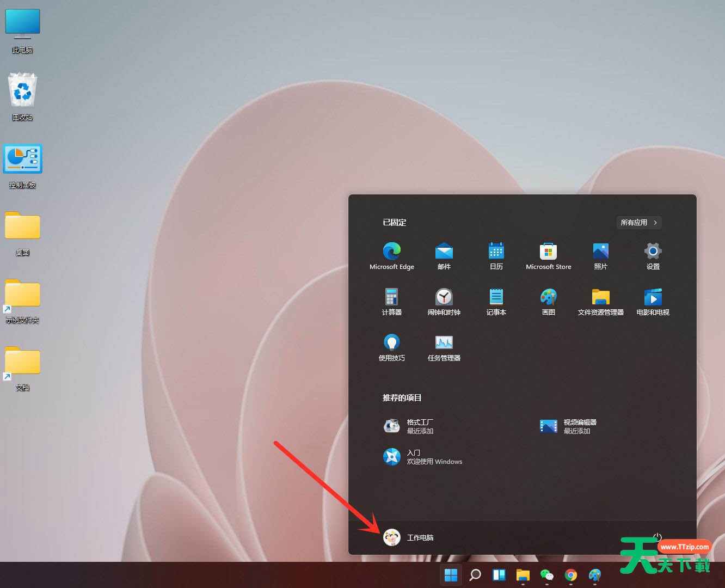Screen dimensions: 725x588
Task: Open 设置 settings from pinned apps
Action: tap(653, 256)
